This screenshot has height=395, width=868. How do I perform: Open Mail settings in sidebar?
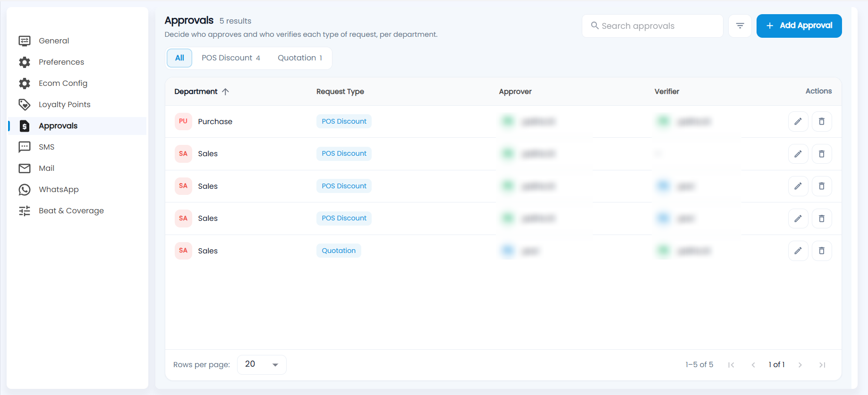[77, 168]
